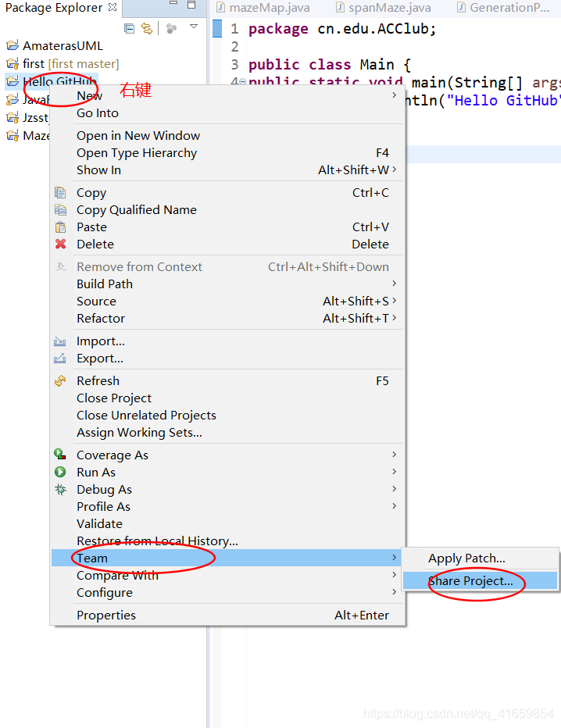The height and width of the screenshot is (728, 561).
Task: Toggle Link with Editor icon
Action: (147, 29)
